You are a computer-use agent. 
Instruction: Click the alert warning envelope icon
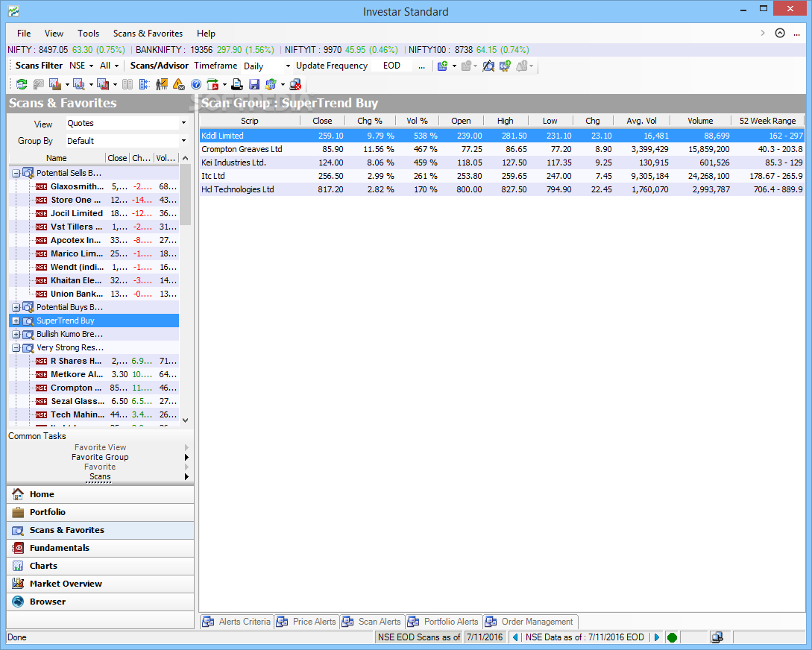click(179, 83)
